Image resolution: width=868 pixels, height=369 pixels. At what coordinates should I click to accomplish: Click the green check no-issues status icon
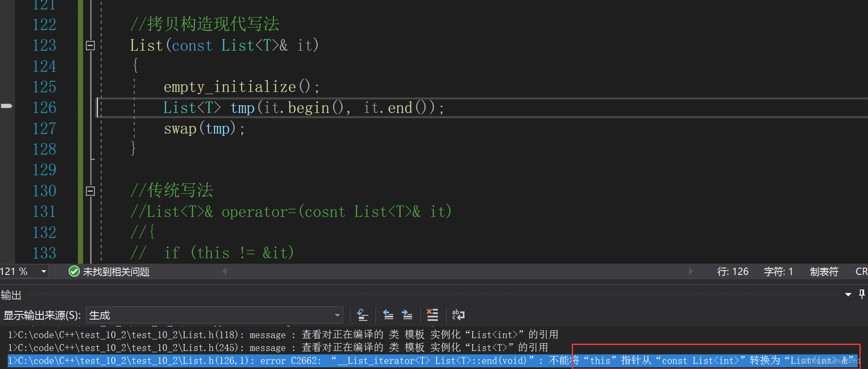[74, 271]
